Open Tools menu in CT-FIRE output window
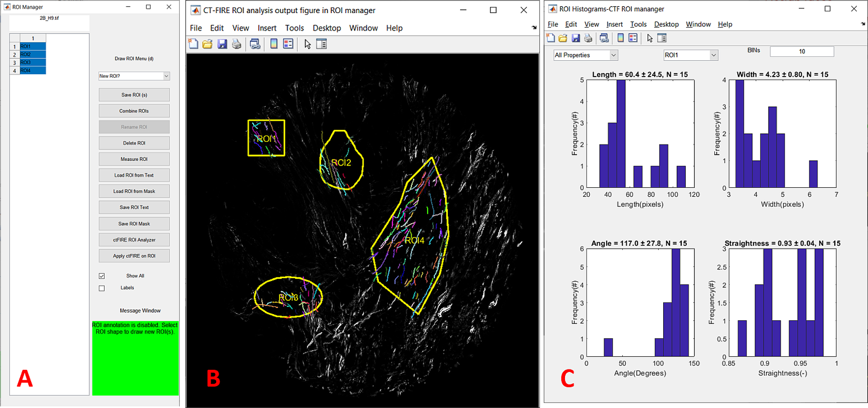 (294, 28)
